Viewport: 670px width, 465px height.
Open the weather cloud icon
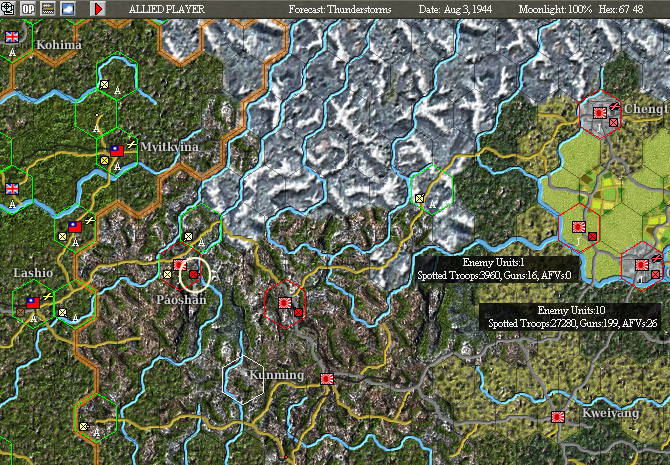click(68, 9)
